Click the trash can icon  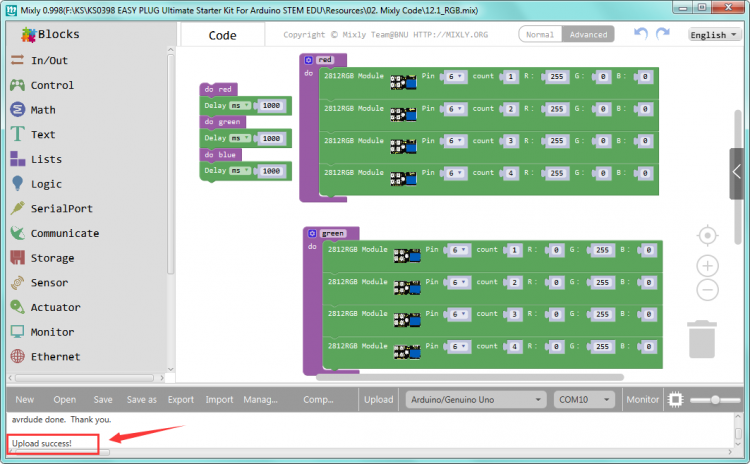701,337
